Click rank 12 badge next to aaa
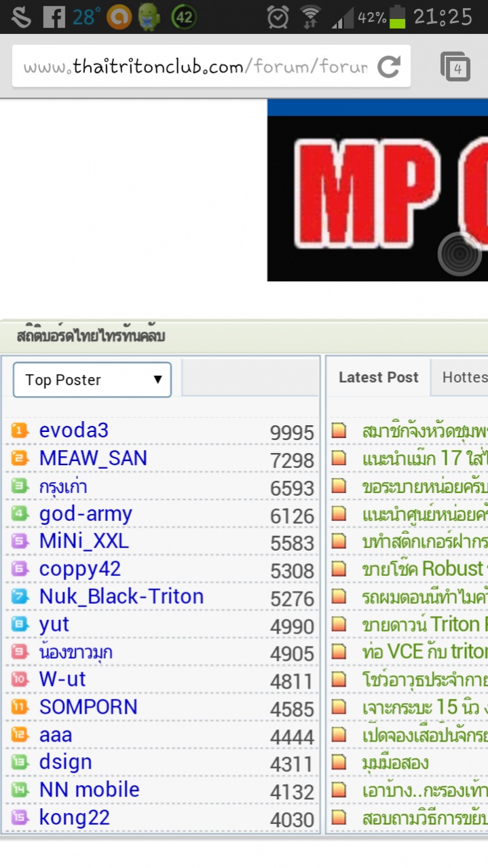This screenshot has height=868, width=488. point(20,735)
